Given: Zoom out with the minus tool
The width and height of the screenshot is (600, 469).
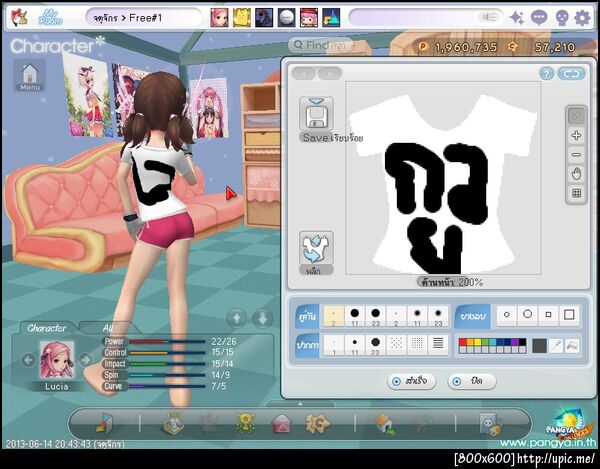Looking at the screenshot, I should click(576, 155).
